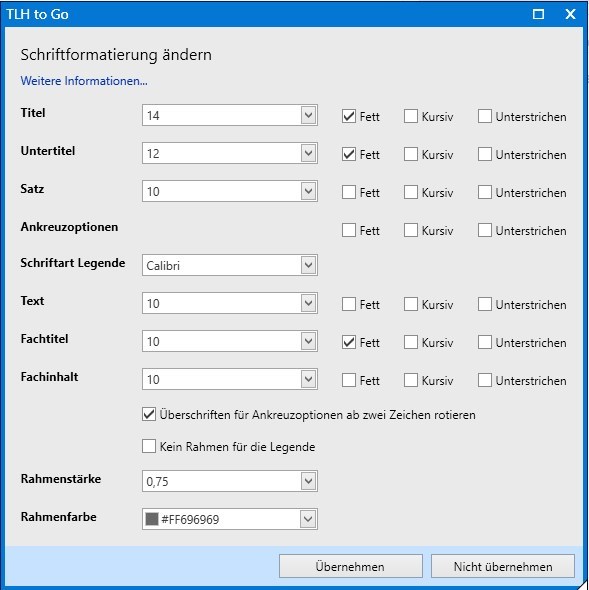The image size is (589, 590).
Task: Click the gray Rahmenfarbe color swatch
Action: (152, 519)
